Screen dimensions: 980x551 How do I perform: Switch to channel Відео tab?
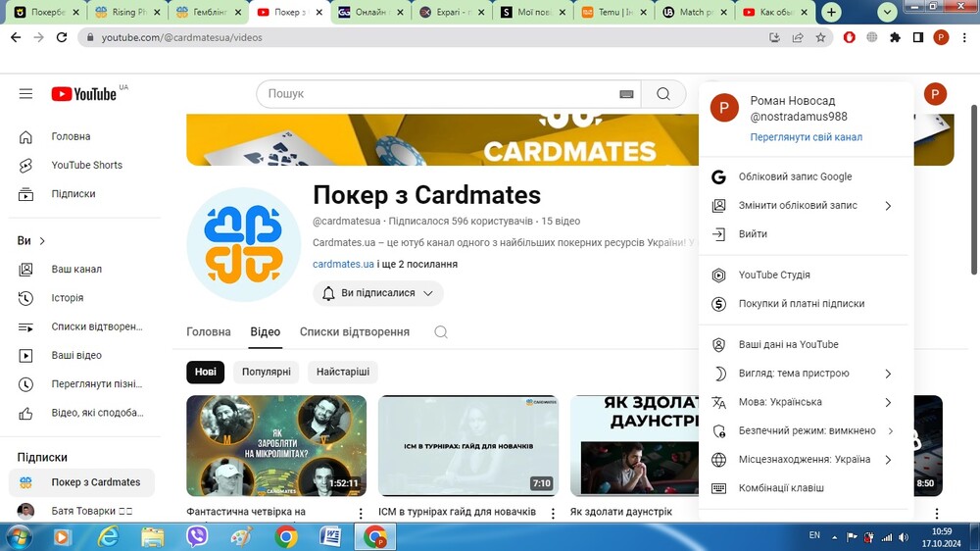(265, 332)
